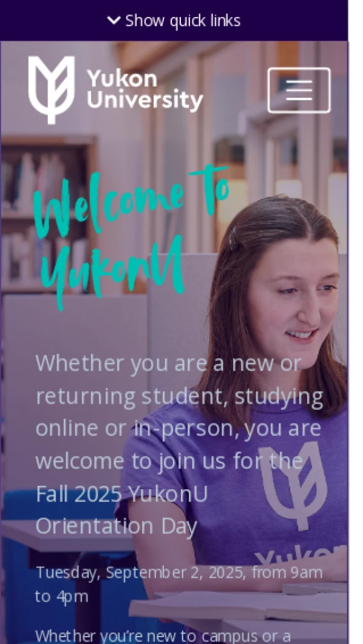The height and width of the screenshot is (644, 363).
Task: Click the 'Whether you're new to campus' sentence
Action: tap(163, 636)
